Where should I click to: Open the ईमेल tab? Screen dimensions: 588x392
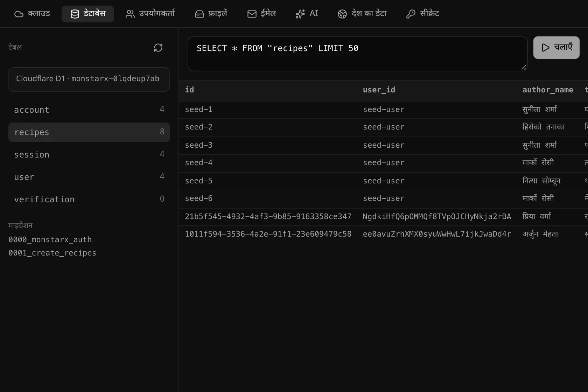[262, 14]
